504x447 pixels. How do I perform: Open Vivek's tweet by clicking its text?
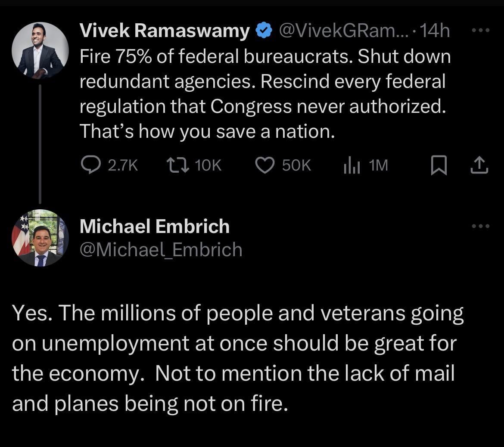pos(264,94)
